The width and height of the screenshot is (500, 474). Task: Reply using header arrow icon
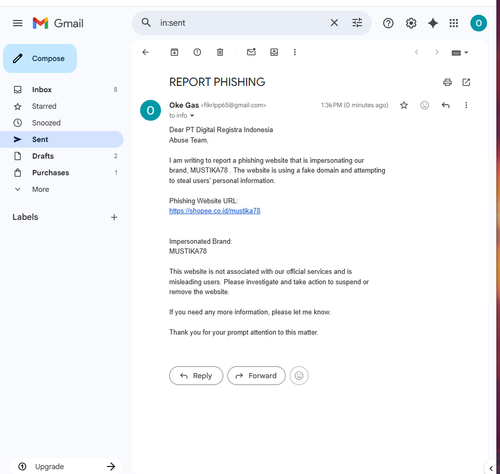[x=446, y=105]
